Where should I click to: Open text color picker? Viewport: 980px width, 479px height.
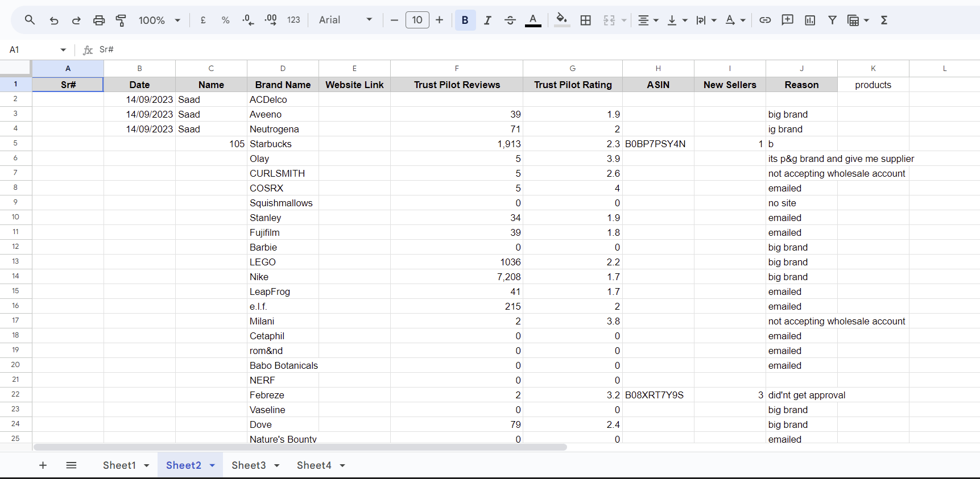tap(533, 20)
